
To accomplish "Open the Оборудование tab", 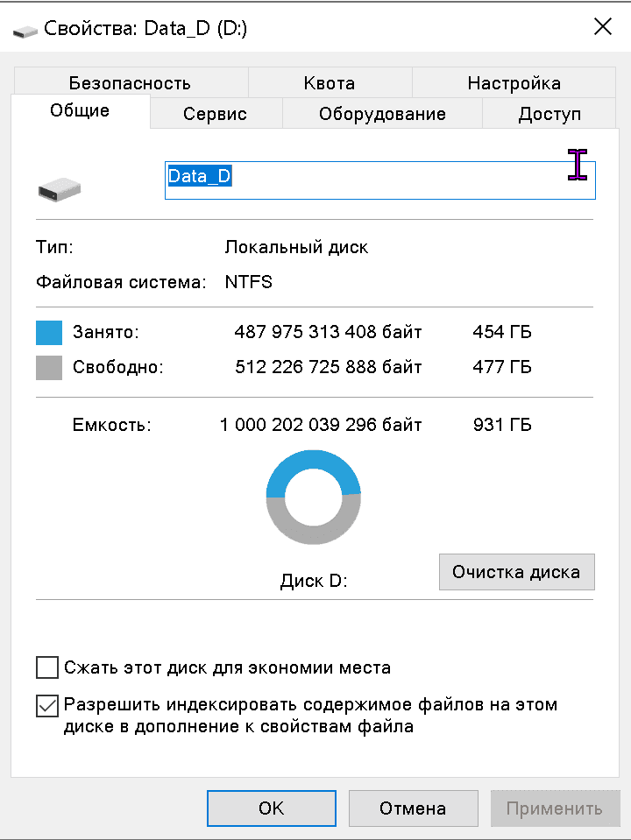I will pos(382,114).
